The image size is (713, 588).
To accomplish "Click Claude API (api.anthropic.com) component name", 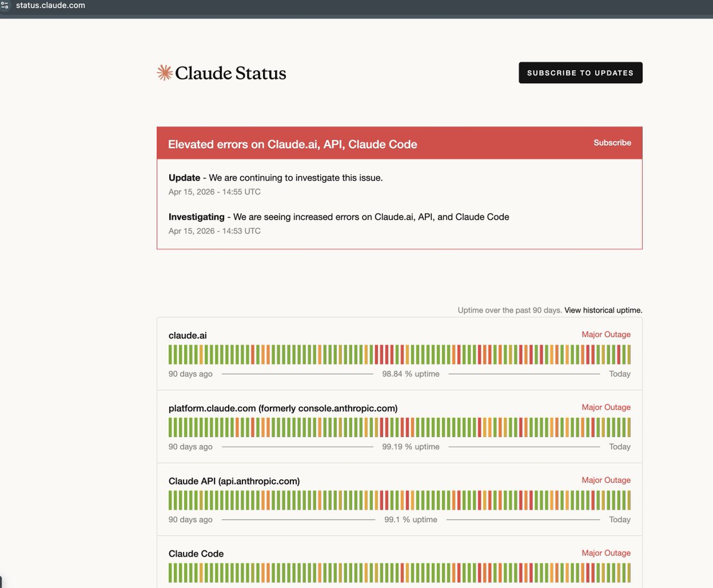I will [x=234, y=481].
